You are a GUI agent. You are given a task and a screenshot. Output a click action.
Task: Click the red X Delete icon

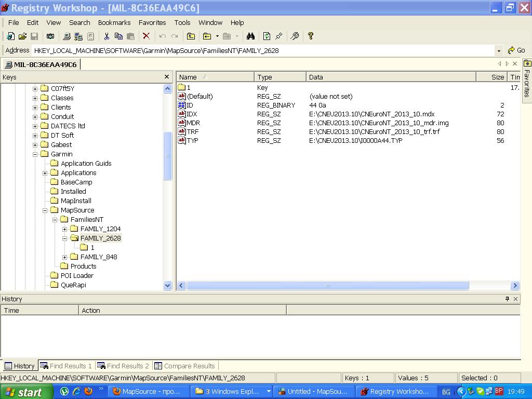(146, 36)
